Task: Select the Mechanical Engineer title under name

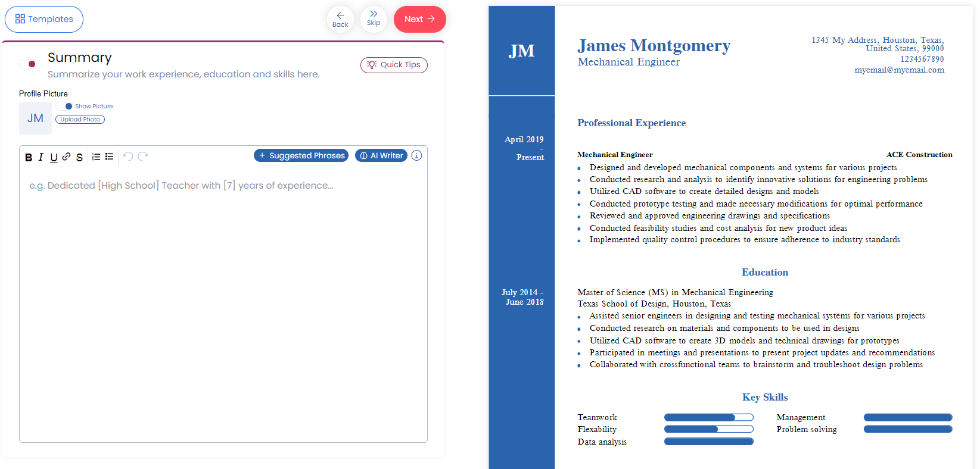Action: (629, 62)
